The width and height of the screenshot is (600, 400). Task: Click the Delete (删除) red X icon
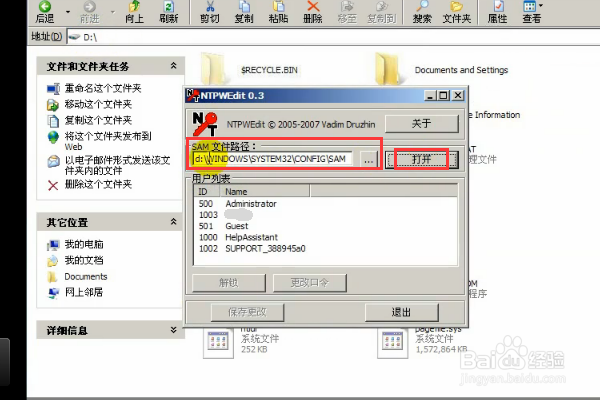(x=313, y=11)
